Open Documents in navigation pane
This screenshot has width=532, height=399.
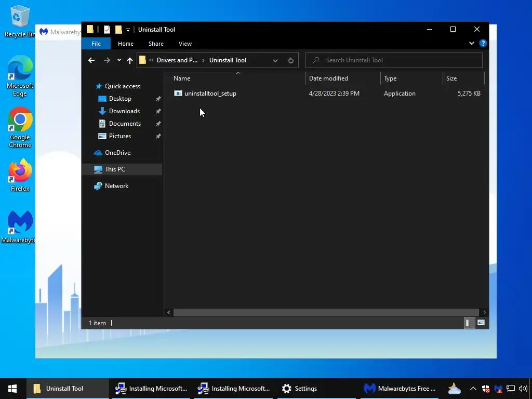125,124
